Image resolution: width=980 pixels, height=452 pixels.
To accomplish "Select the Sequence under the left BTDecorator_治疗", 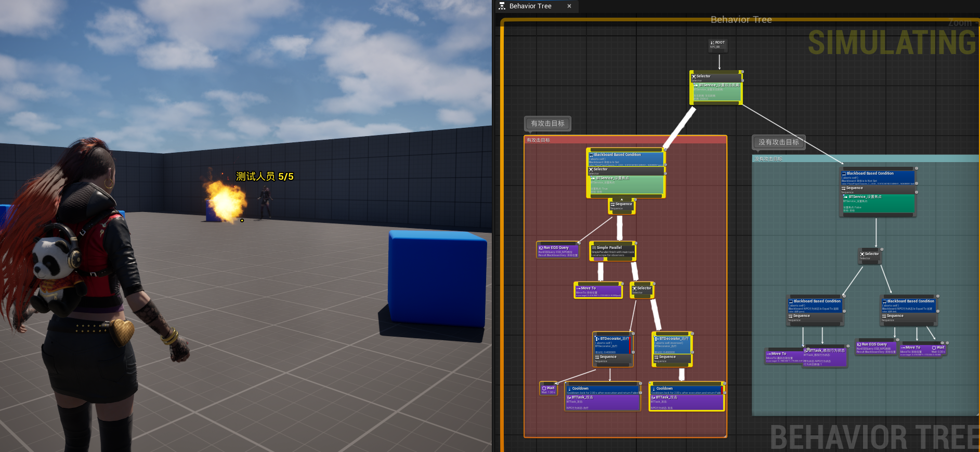I will coord(613,358).
